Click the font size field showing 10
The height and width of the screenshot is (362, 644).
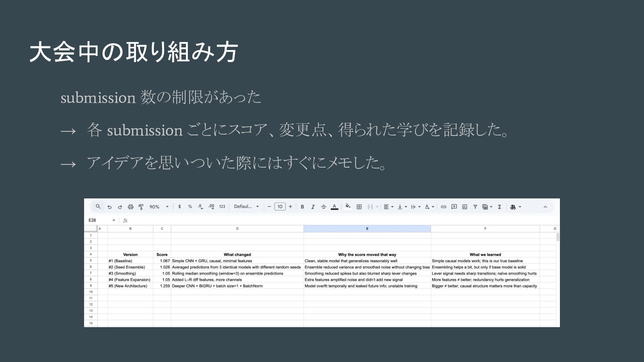[x=280, y=206]
